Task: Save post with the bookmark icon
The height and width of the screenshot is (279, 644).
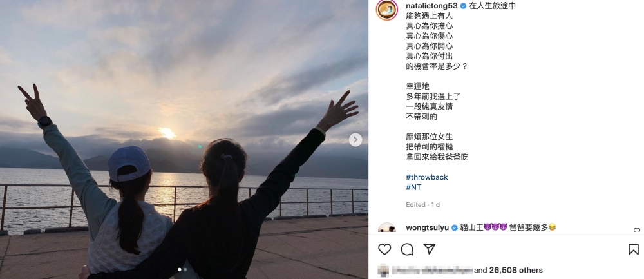Action: (633, 249)
